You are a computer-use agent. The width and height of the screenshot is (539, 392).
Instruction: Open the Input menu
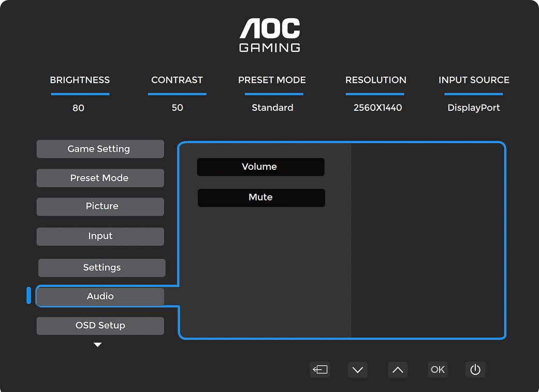(x=100, y=236)
